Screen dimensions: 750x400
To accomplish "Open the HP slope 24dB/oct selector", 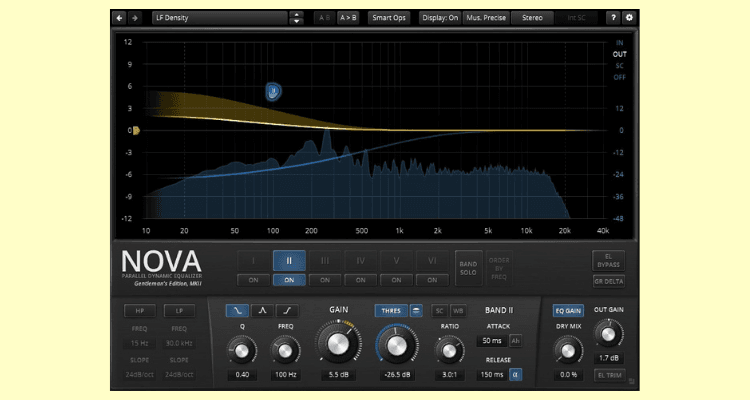I will click(x=140, y=375).
